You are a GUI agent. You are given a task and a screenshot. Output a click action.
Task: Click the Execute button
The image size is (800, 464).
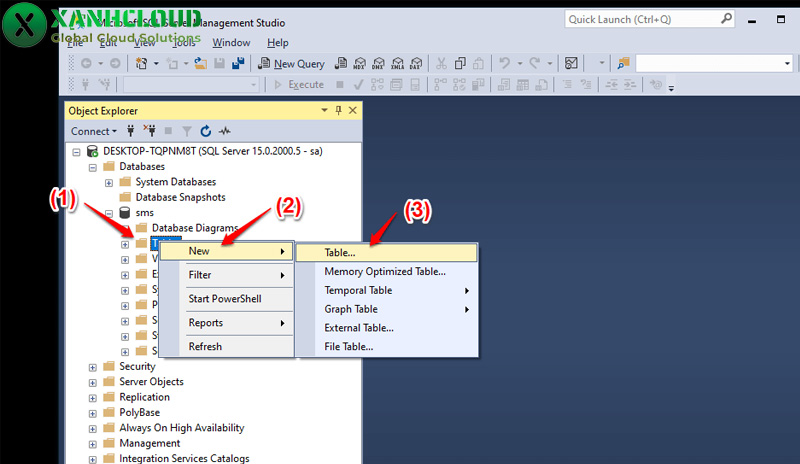[299, 85]
